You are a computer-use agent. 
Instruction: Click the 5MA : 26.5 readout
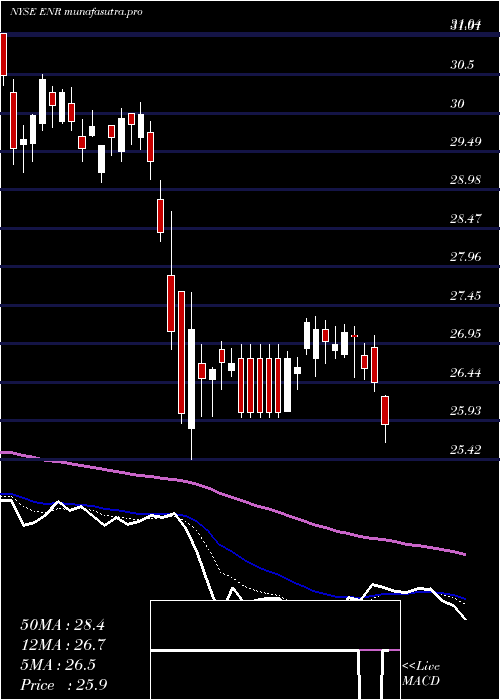[58, 665]
